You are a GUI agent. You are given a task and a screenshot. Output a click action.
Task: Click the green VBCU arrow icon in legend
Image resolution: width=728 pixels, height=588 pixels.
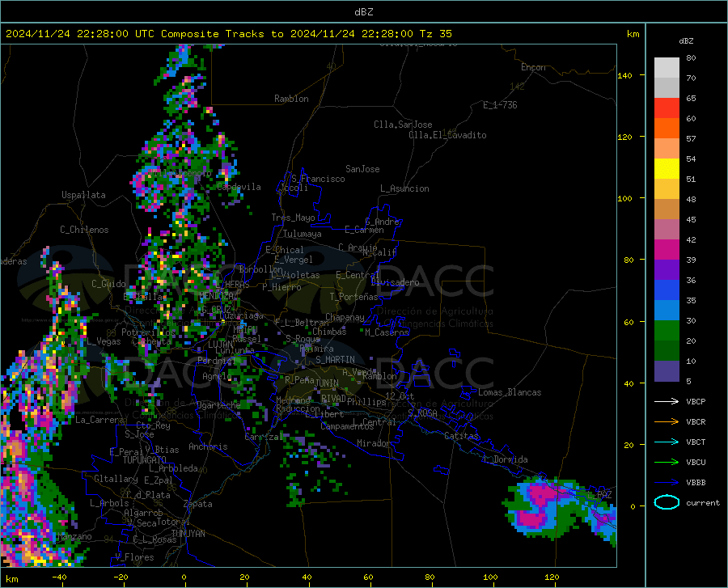pyautogui.click(x=667, y=462)
